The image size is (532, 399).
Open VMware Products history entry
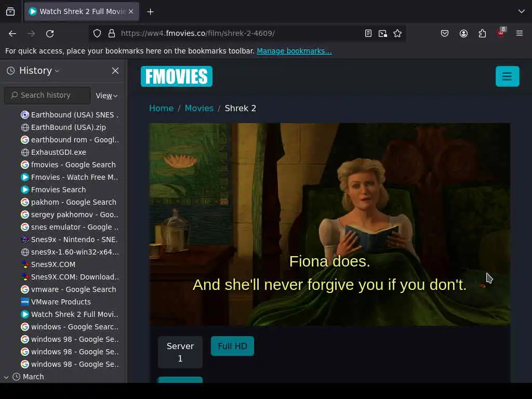click(x=56, y=302)
